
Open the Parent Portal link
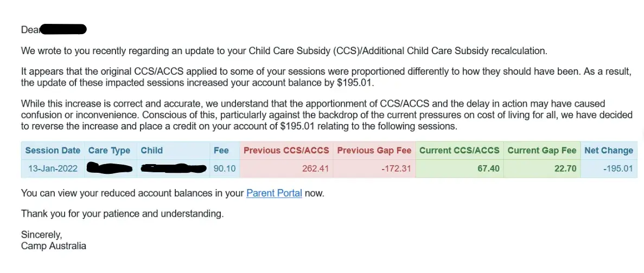point(274,193)
